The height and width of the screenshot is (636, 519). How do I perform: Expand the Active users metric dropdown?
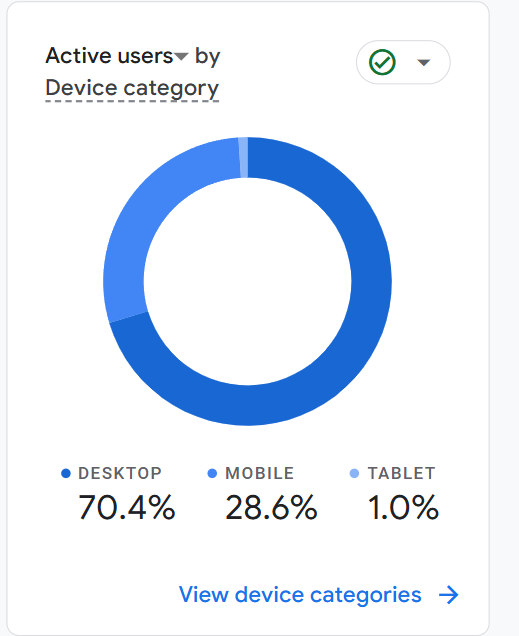click(x=181, y=56)
